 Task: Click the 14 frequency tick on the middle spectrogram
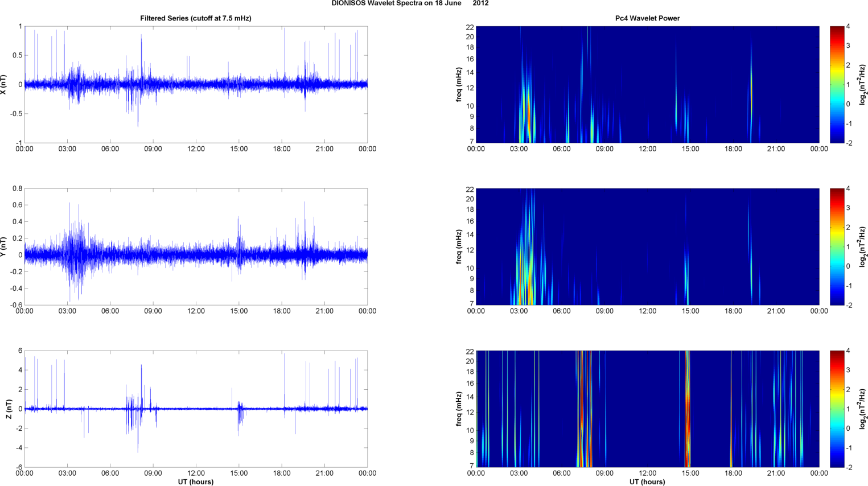(470, 234)
